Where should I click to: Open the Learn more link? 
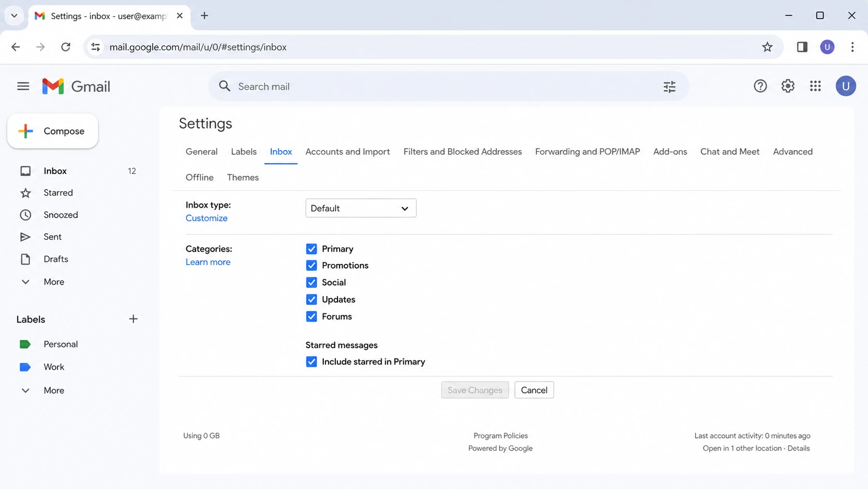coord(208,262)
